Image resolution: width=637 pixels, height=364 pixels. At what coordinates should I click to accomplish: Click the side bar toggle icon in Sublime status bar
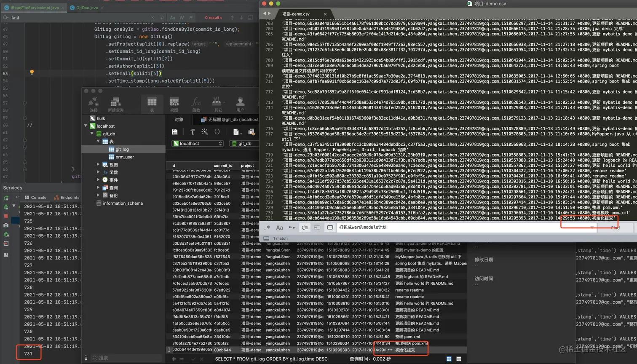coord(266,238)
